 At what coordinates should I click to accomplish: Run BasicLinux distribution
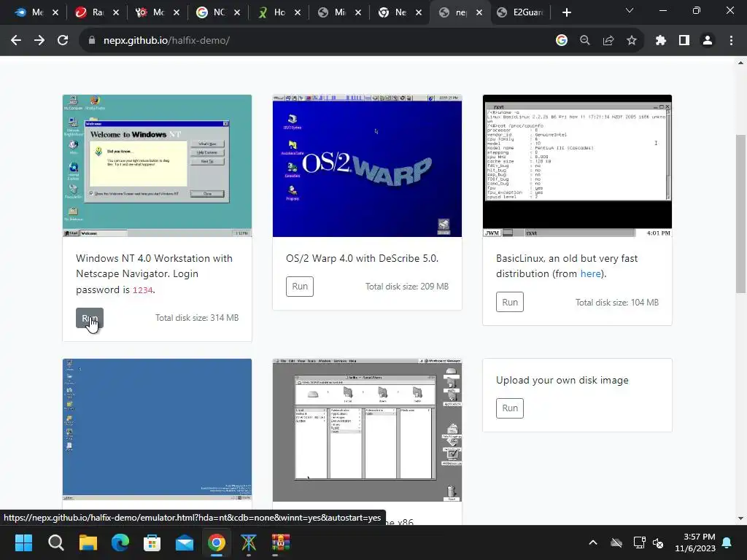(x=510, y=302)
